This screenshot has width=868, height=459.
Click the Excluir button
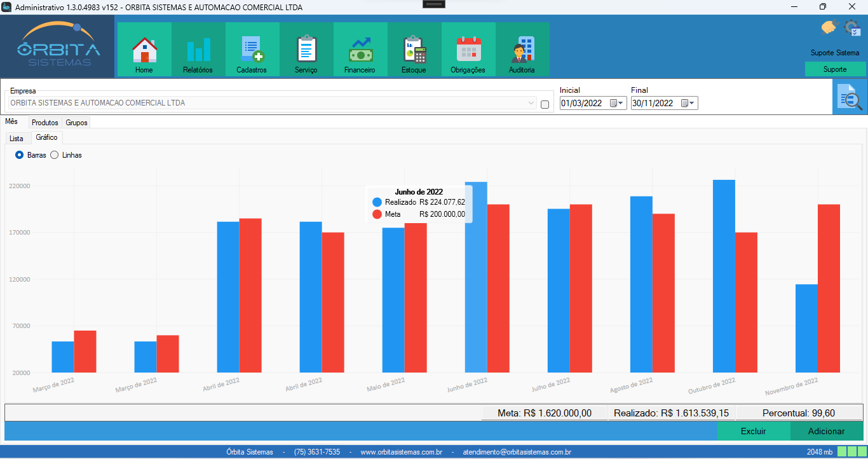pyautogui.click(x=753, y=431)
